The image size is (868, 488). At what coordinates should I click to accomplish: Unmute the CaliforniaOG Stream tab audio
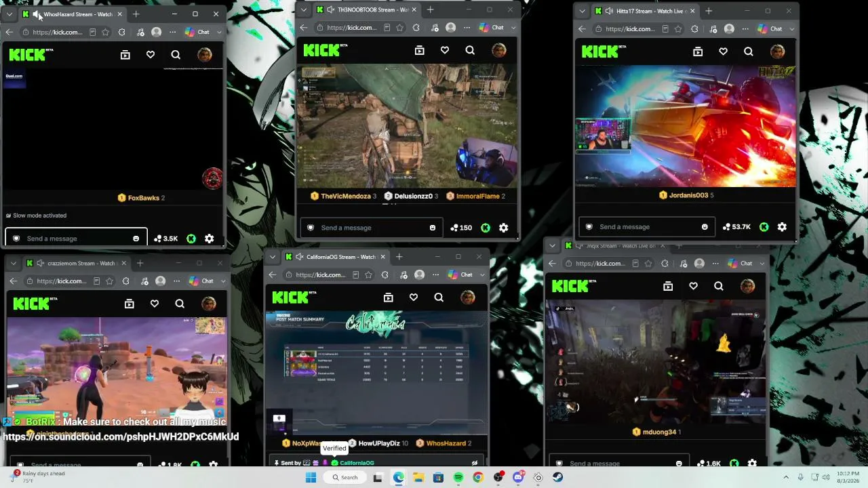coord(299,257)
